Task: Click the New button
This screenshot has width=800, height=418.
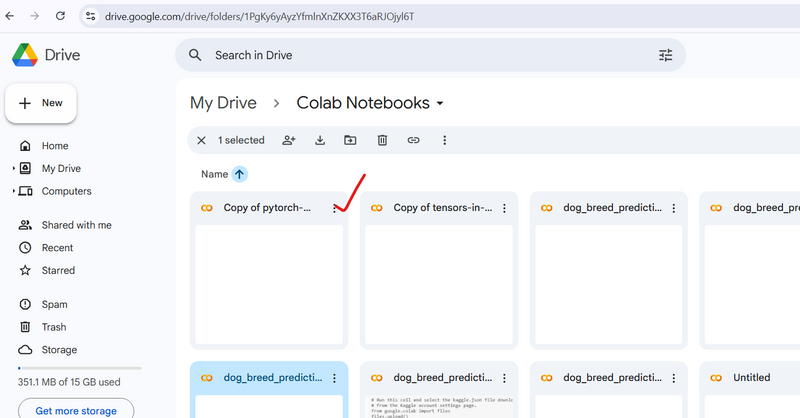Action: tap(41, 103)
